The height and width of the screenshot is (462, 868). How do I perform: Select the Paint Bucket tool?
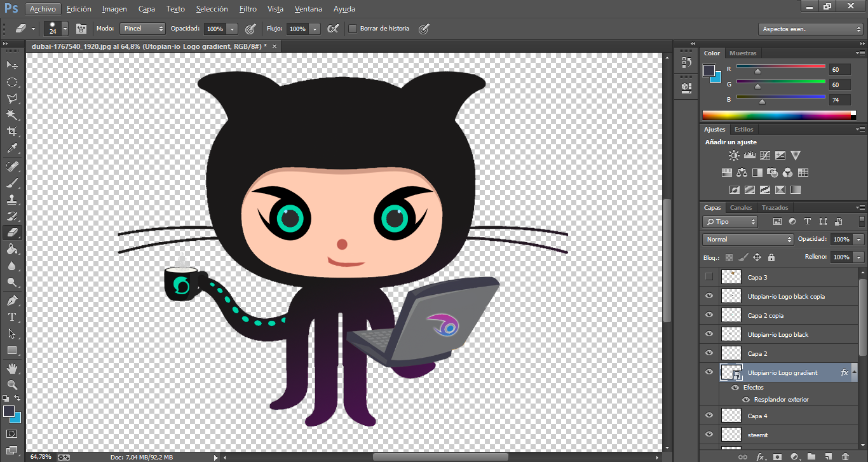[x=12, y=249]
